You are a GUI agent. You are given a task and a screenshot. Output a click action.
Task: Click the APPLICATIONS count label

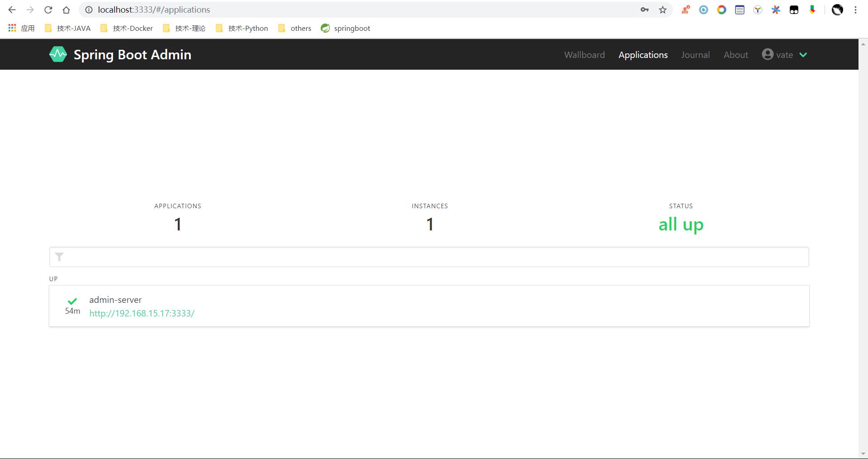(x=178, y=206)
